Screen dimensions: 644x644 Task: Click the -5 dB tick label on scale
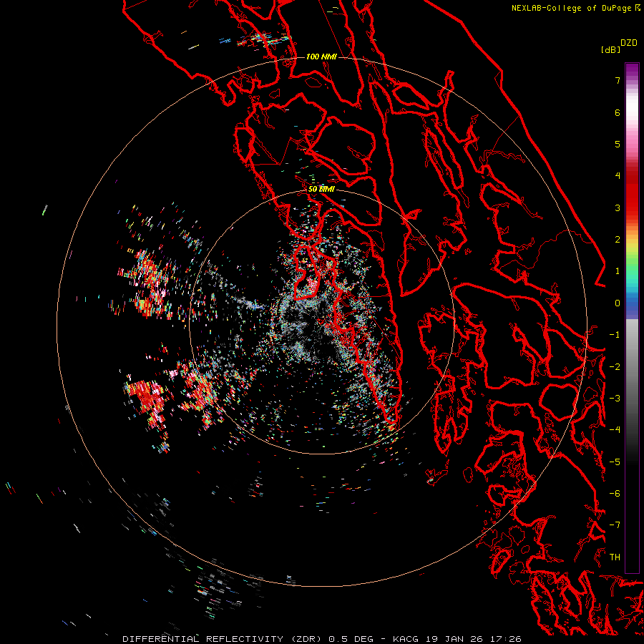click(x=615, y=462)
